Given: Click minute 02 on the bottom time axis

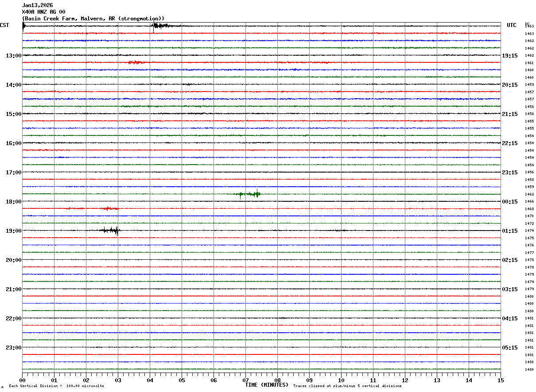Looking at the screenshot, I should 86,380.
